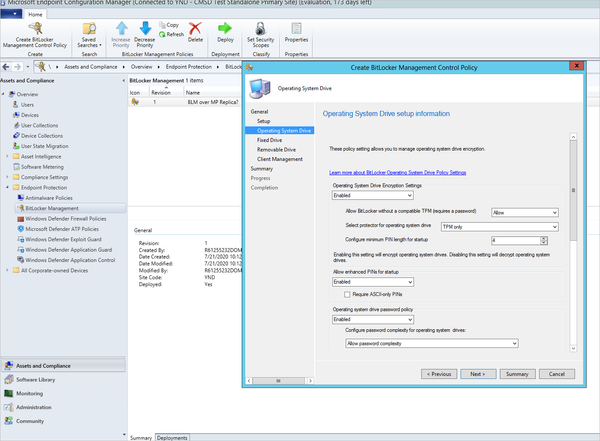Image resolution: width=600 pixels, height=441 pixels.
Task: Click the Next button
Action: (478, 374)
